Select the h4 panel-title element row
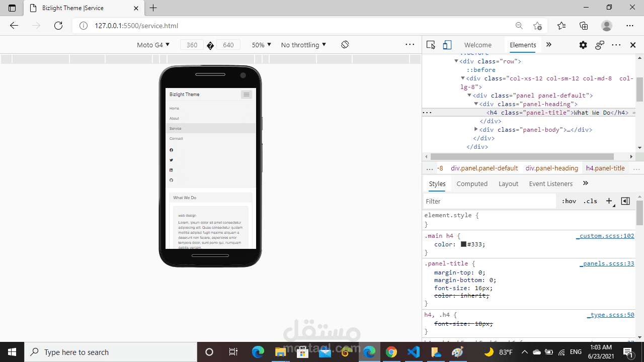Viewport: 644px width, 362px height. [528, 113]
